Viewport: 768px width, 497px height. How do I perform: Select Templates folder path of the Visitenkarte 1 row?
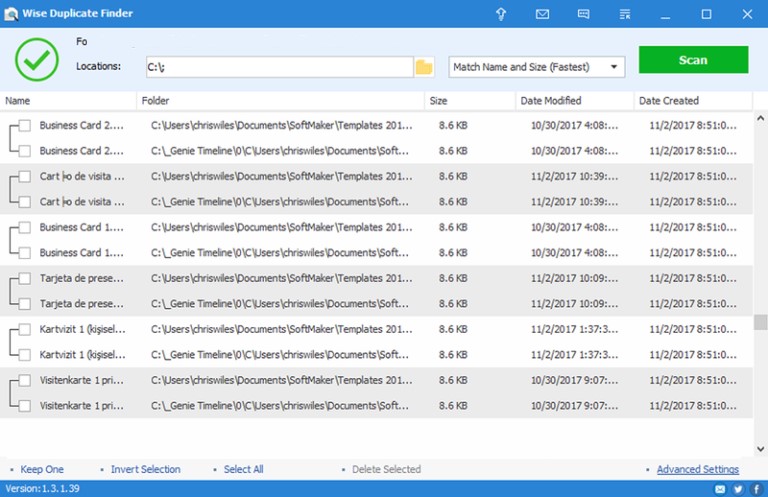pos(282,380)
